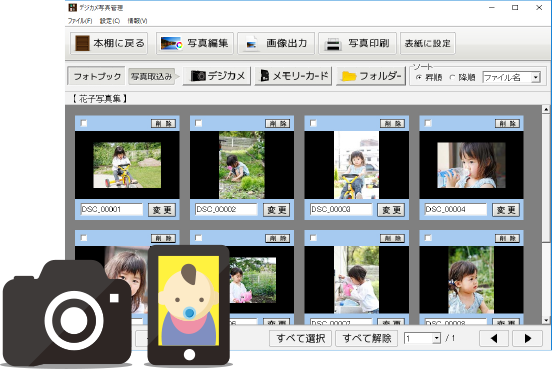The height and width of the screenshot is (375, 555).
Task: Select the DSC_00007 thumbnail
Action: (356, 280)
